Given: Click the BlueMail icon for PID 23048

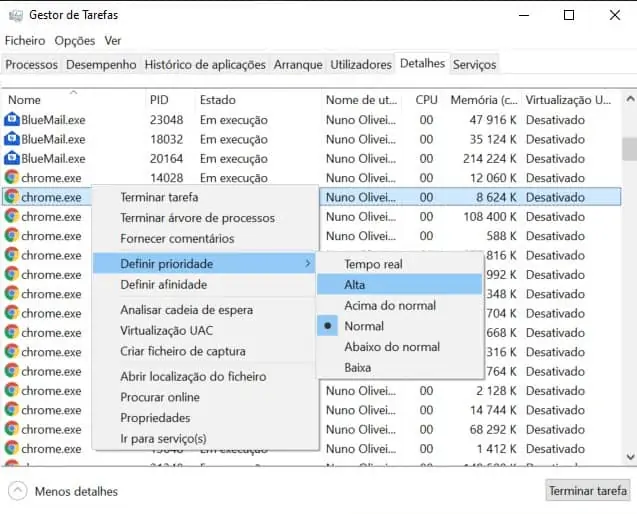Looking at the screenshot, I should pos(12,119).
